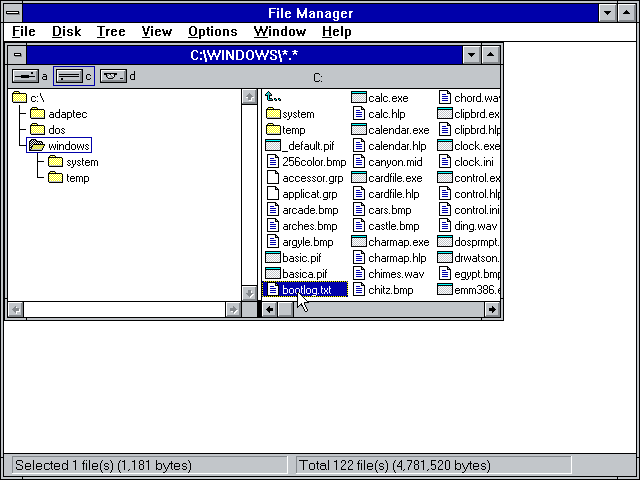Select the 256color.bmp file icon
The width and height of the screenshot is (640, 480).
pos(274,162)
